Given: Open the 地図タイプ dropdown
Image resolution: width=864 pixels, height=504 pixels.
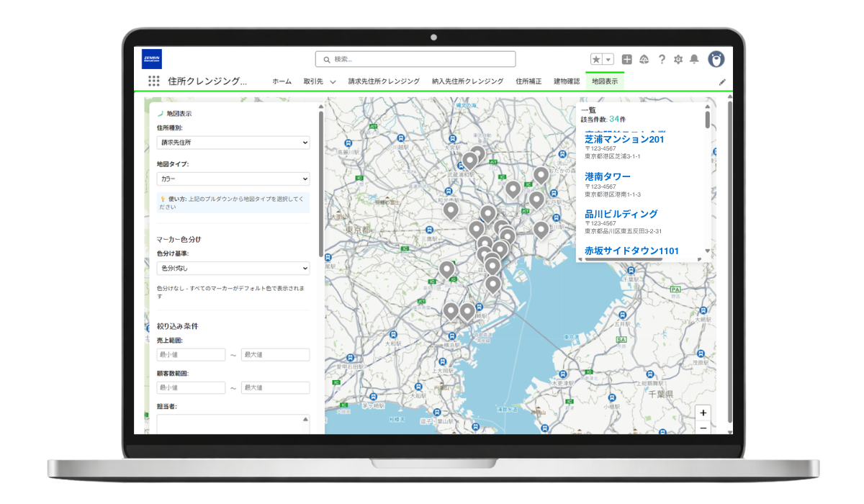Looking at the screenshot, I should [x=233, y=179].
